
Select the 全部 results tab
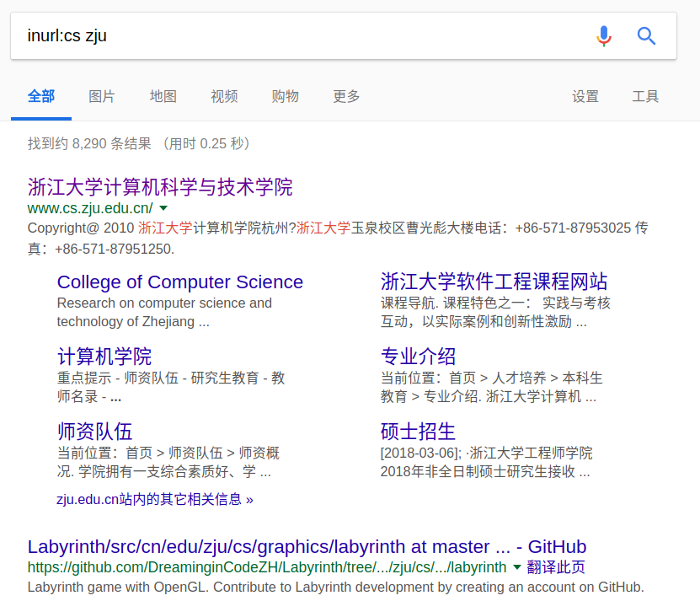pyautogui.click(x=41, y=96)
